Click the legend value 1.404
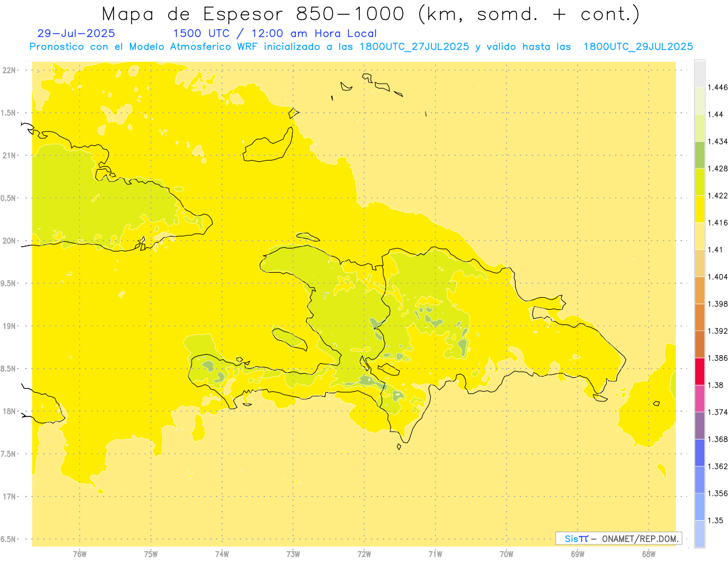Screen dimensions: 728x562 tap(718, 276)
